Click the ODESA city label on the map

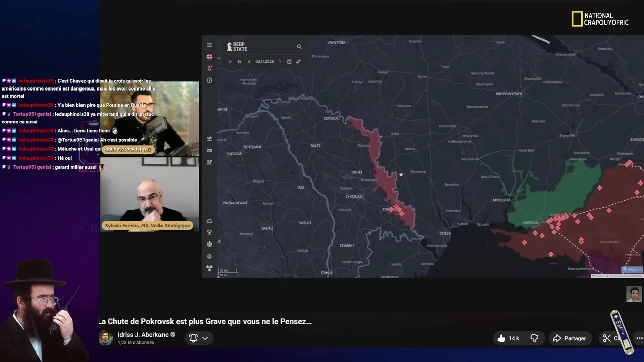click(x=445, y=233)
